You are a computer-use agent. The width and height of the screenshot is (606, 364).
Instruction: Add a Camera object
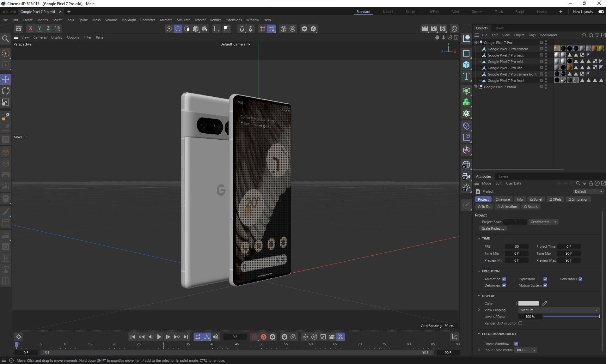point(466,176)
